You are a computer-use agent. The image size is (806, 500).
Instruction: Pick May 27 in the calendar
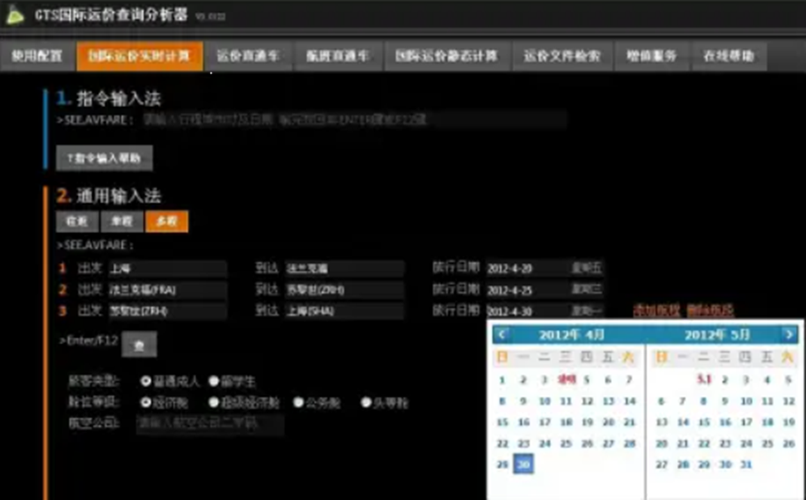click(662, 464)
